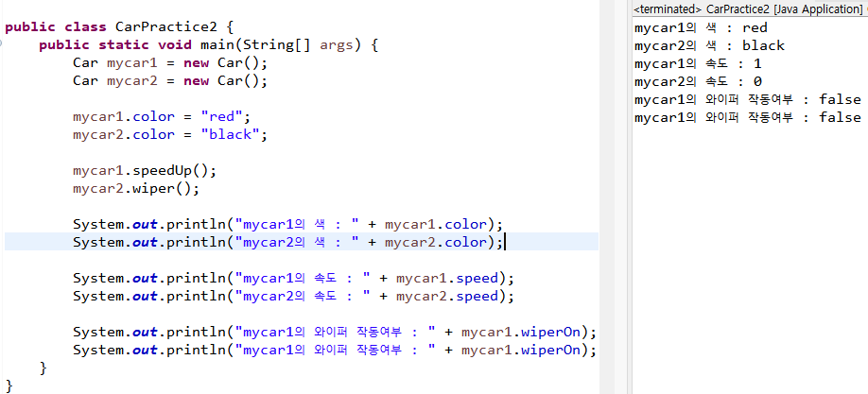Image resolution: width=868 pixels, height=394 pixels.
Task: Click console output line 'mycar2의 색 : black'
Action: point(709,45)
